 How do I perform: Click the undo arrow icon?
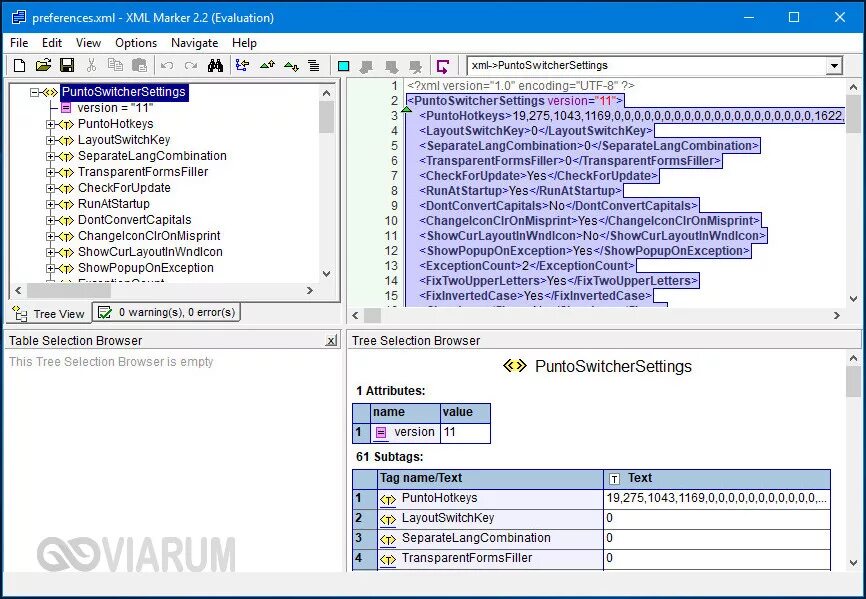pos(167,66)
